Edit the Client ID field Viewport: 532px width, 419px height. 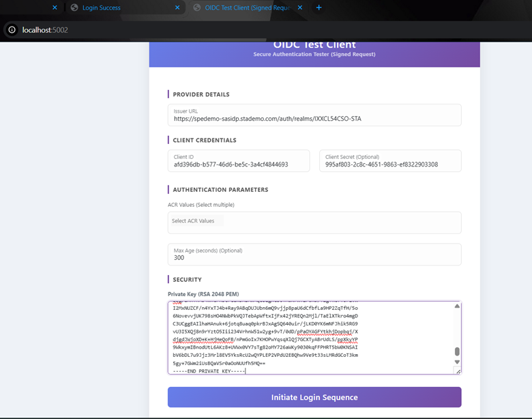(239, 161)
